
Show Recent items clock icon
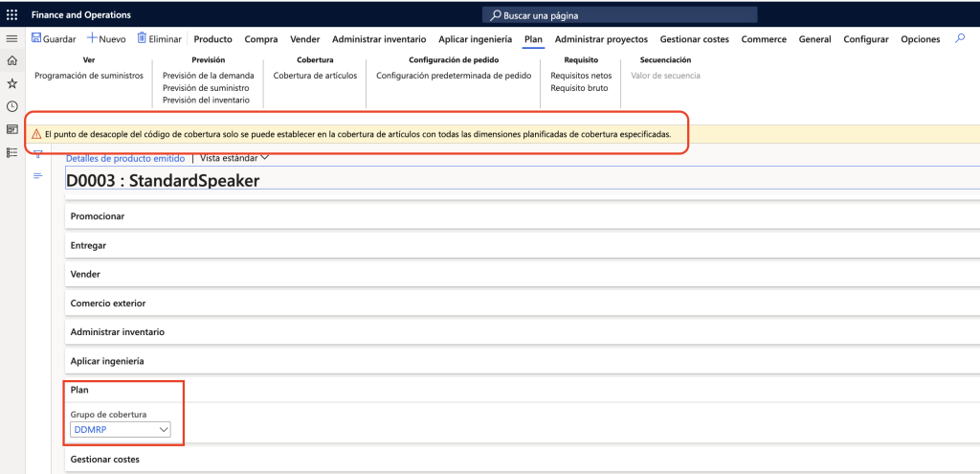click(11, 106)
